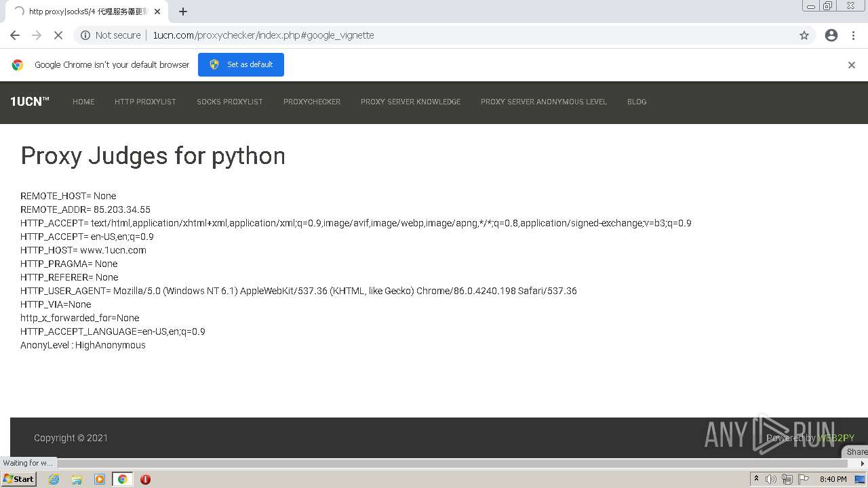868x488 pixels.
Task: Click the show desktop tray button
Action: pyautogui.click(x=861, y=479)
